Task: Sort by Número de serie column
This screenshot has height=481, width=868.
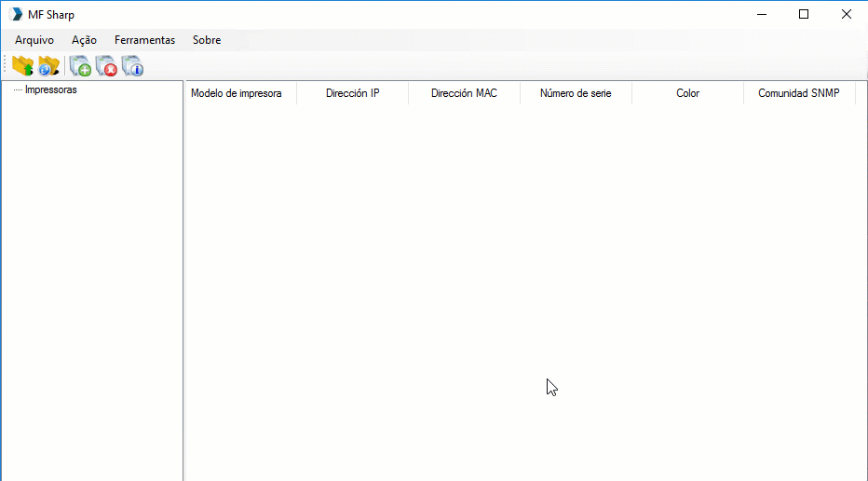Action: (x=576, y=93)
